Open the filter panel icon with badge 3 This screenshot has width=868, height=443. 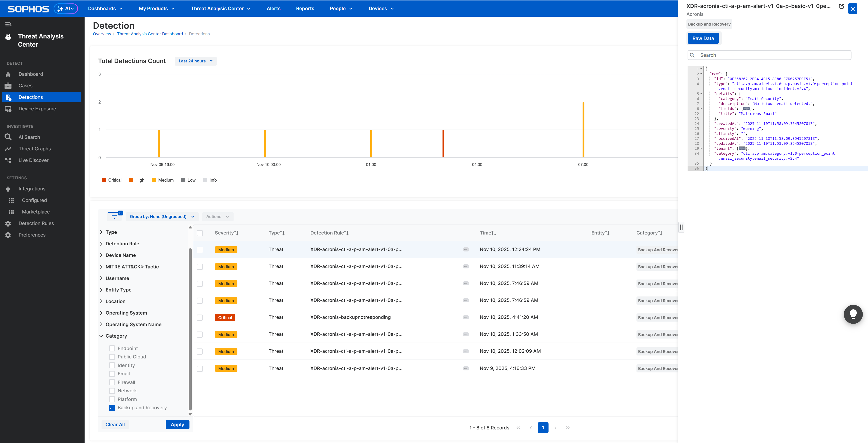pyautogui.click(x=115, y=216)
